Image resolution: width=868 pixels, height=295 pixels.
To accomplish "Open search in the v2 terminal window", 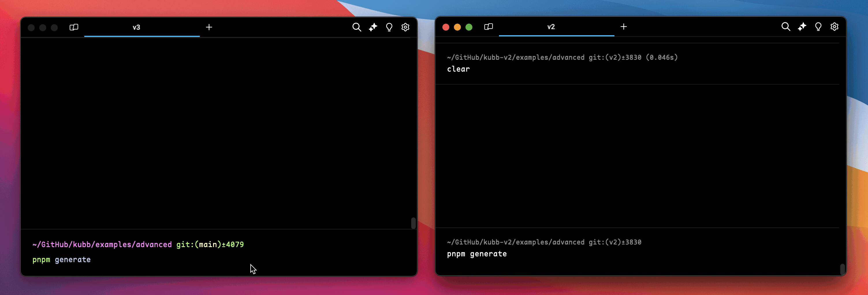I will (x=785, y=27).
